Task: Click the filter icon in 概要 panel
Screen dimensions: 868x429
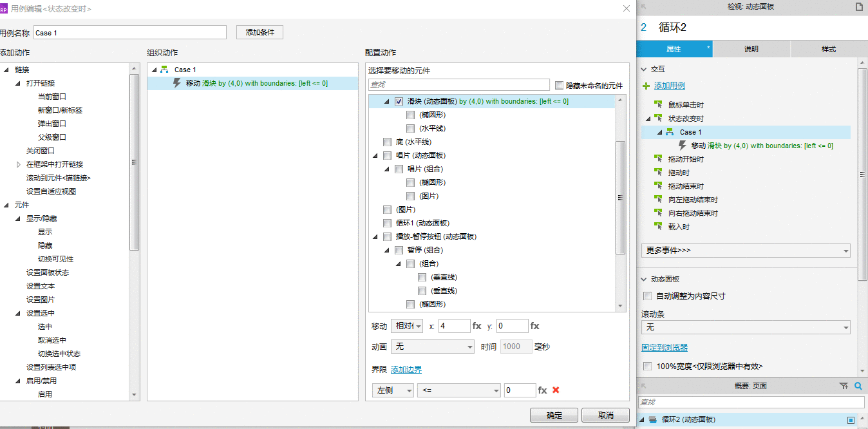Action: 844,386
